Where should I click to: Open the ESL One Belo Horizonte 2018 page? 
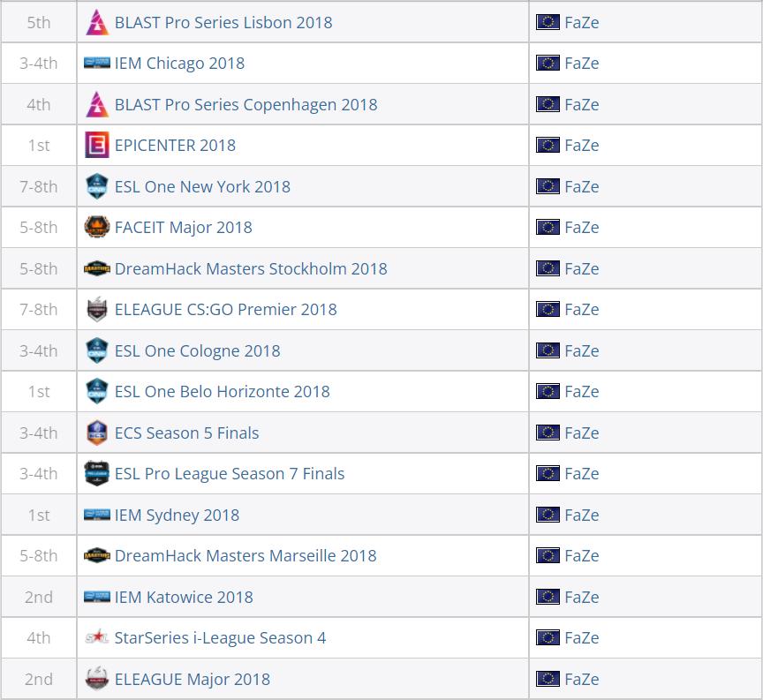click(223, 391)
